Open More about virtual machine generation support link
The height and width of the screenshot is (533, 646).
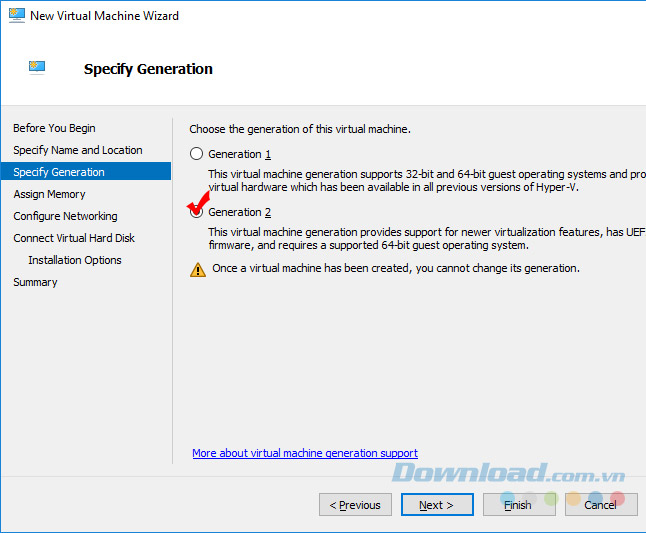[305, 453]
